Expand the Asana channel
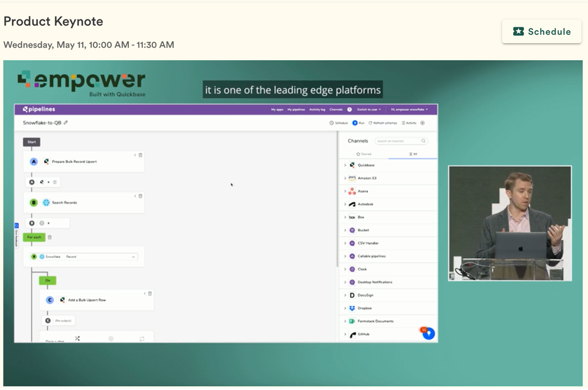This screenshot has height=390, width=588. click(x=345, y=191)
